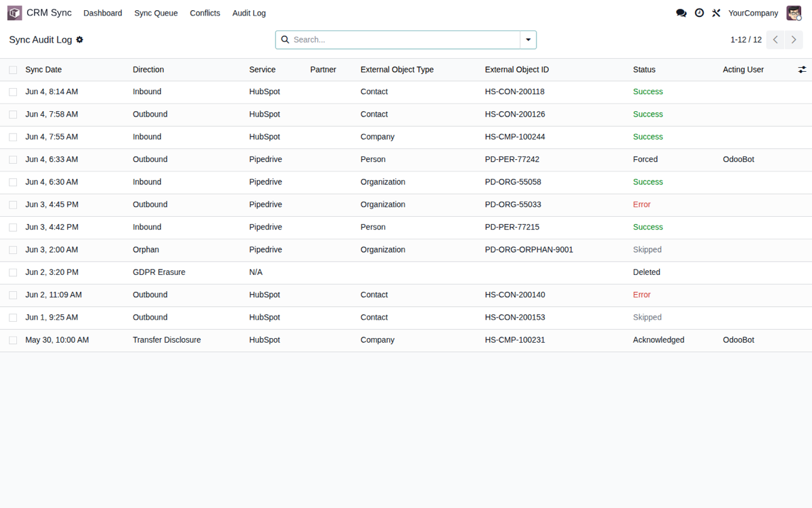Sort by the External Object Type header
812x508 pixels.
[x=397, y=70]
